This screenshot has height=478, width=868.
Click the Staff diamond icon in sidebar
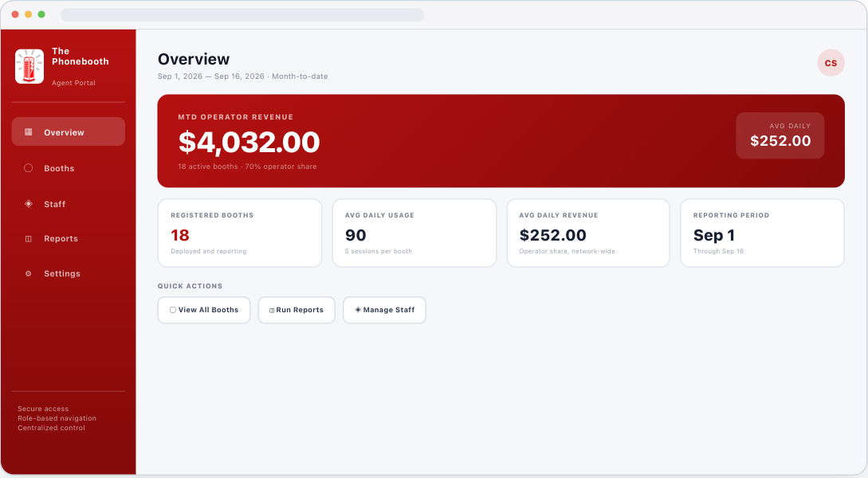pos(28,204)
